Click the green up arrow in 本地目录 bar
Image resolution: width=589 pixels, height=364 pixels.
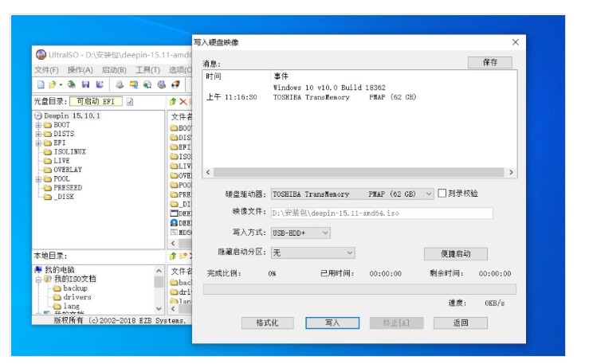pyautogui.click(x=173, y=256)
